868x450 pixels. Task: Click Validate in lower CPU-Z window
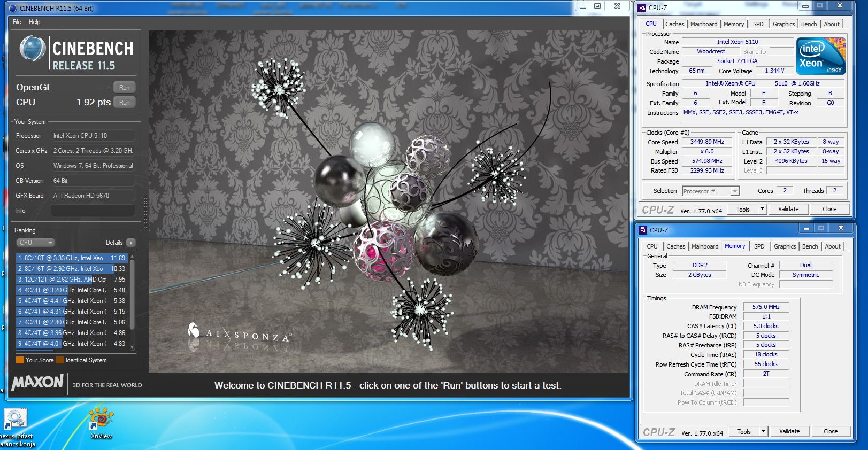(x=789, y=431)
